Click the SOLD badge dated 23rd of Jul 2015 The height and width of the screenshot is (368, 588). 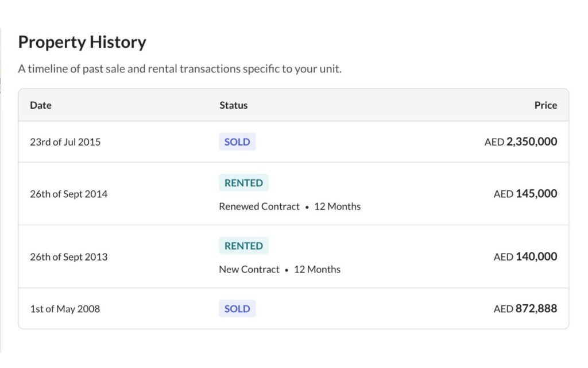pos(237,141)
